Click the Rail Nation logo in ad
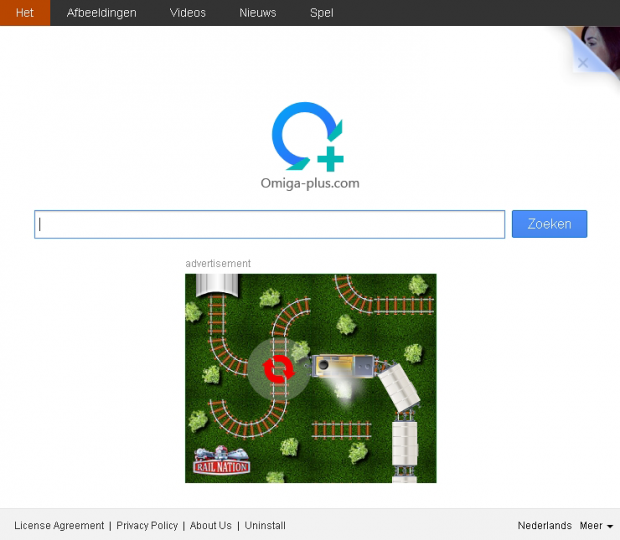620x540 pixels. click(x=222, y=461)
